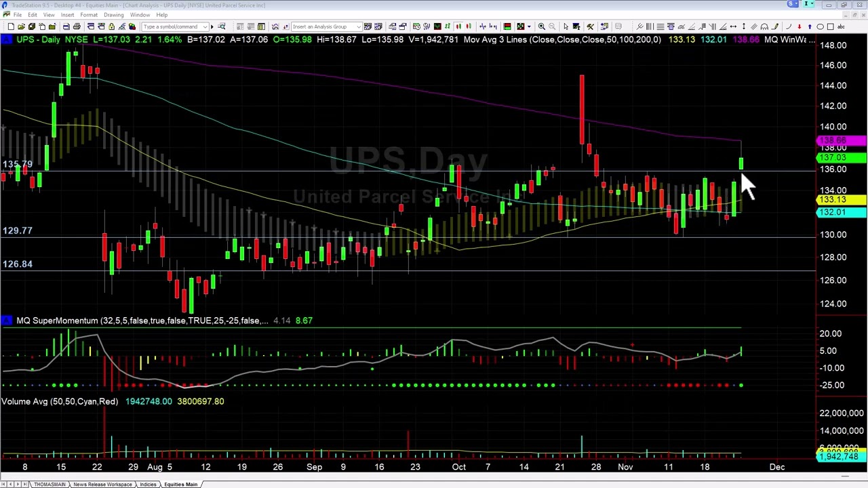868x488 pixels.
Task: Switch to the News Release Workspace tab
Action: (x=102, y=484)
